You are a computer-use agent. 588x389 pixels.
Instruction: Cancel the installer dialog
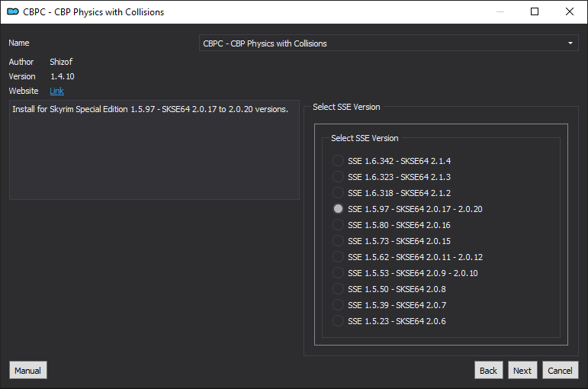click(560, 370)
